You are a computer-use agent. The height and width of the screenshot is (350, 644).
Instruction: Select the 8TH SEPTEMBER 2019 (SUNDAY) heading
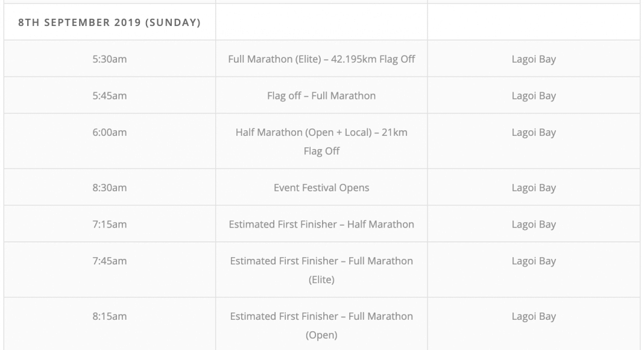point(109,22)
